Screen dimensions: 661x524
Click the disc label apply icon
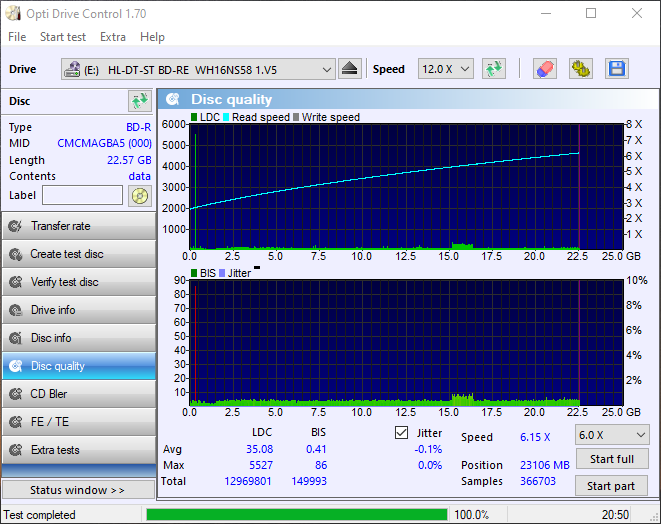[139, 195]
